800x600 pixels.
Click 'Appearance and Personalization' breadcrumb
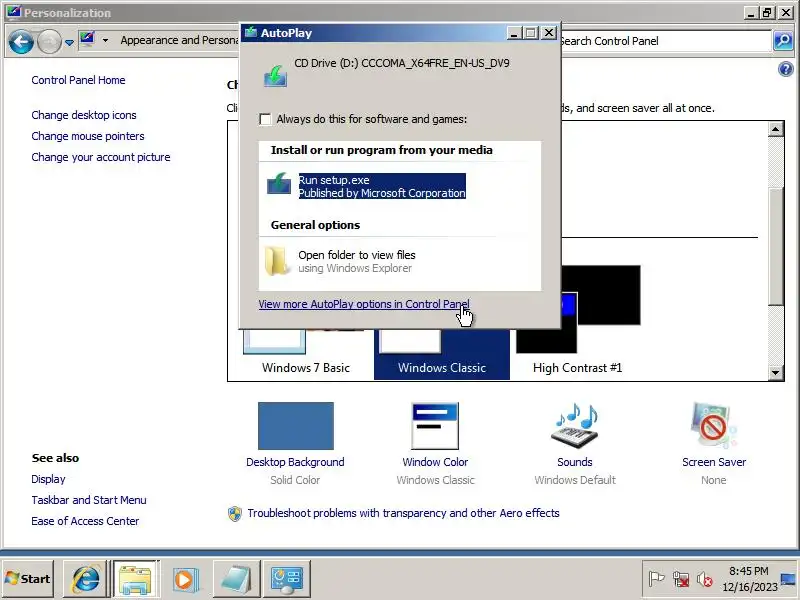pyautogui.click(x=179, y=40)
